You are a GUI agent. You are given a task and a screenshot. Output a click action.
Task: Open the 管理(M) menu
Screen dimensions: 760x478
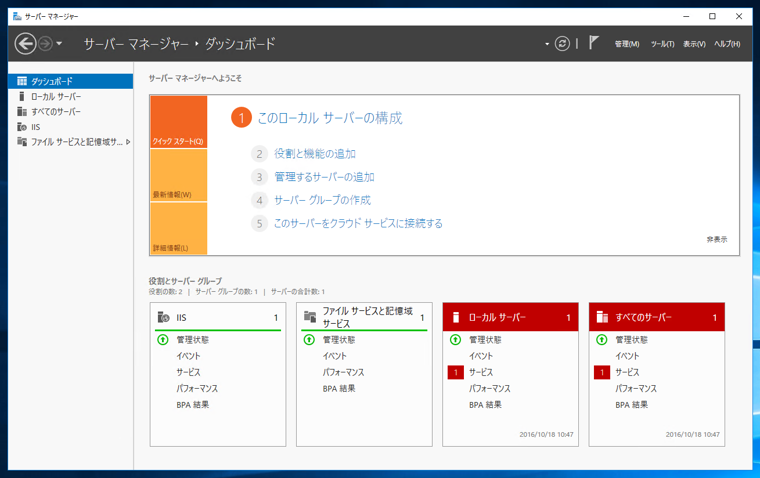coord(627,44)
